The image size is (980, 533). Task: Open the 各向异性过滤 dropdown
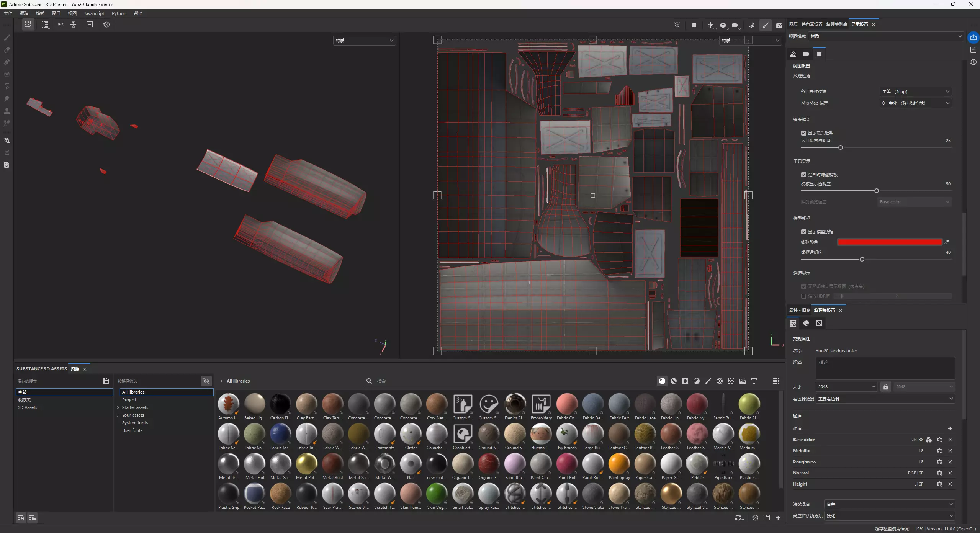(x=915, y=92)
